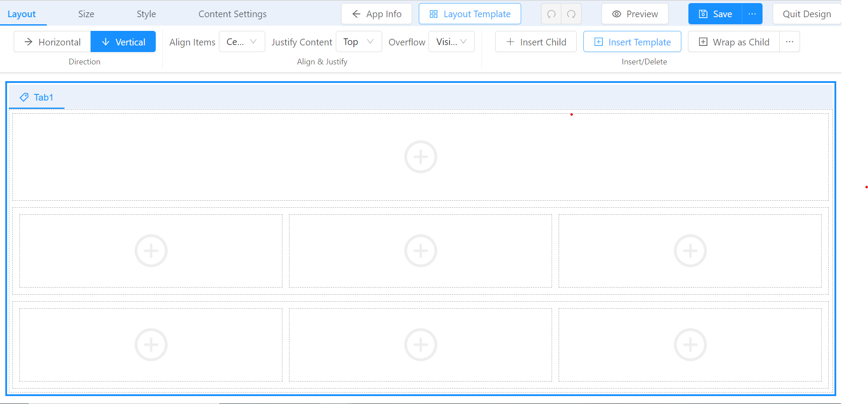This screenshot has width=868, height=404.
Task: Click the grid icon in Layout Template
Action: (x=434, y=14)
